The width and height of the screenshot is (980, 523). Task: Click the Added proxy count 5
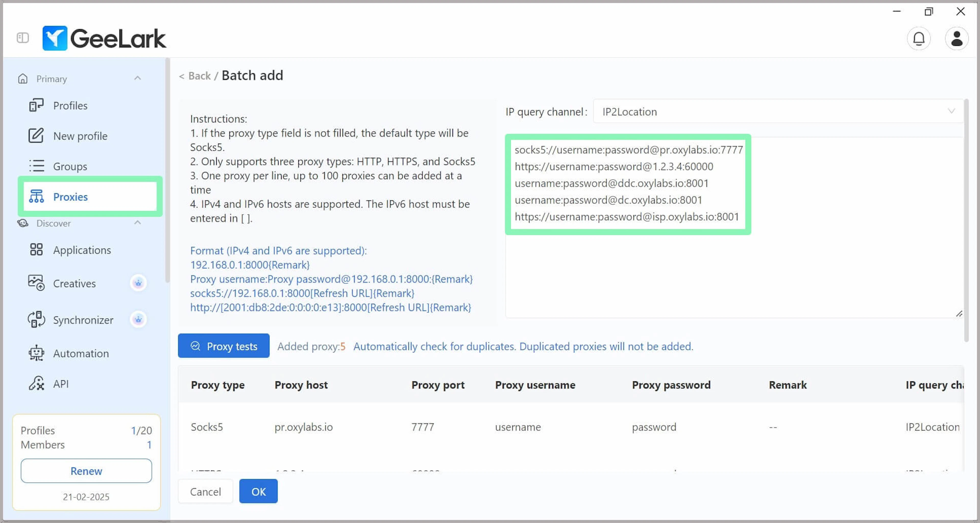click(343, 346)
